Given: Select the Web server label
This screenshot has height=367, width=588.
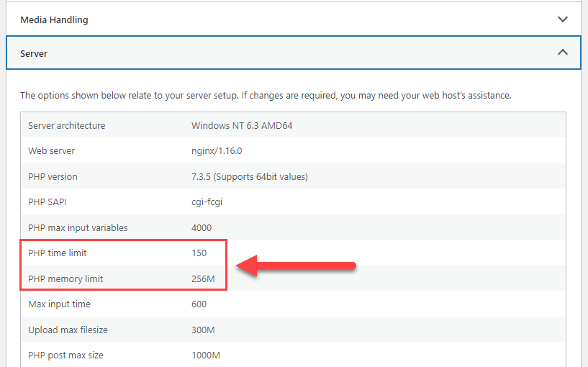Looking at the screenshot, I should pyautogui.click(x=51, y=151).
